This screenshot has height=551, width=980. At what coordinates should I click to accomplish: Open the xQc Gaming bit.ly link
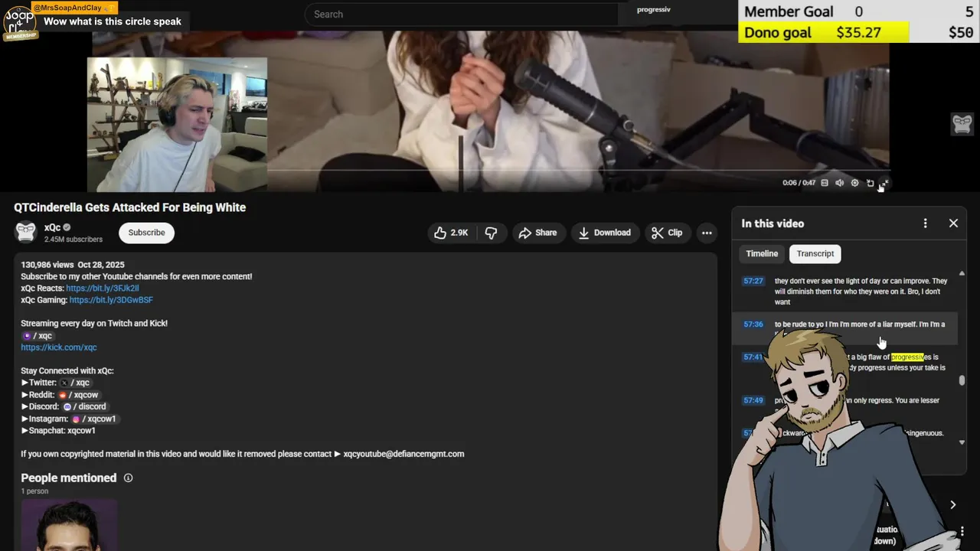[x=111, y=300]
